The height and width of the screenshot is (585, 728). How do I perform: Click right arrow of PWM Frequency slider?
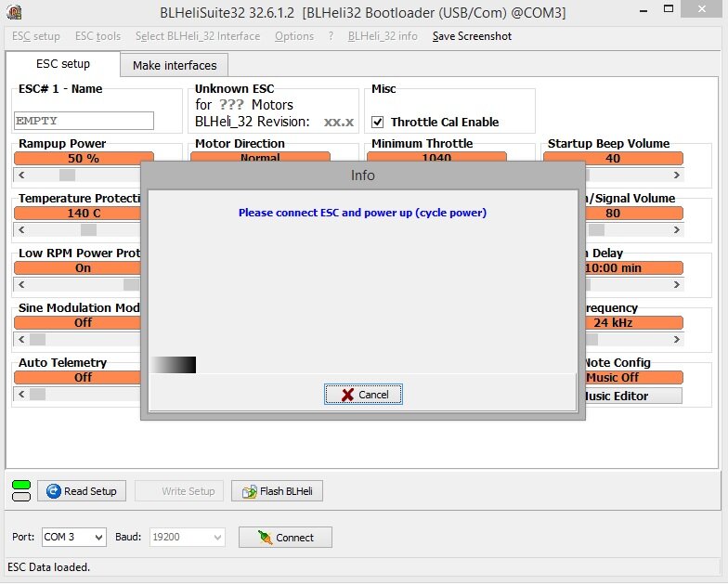676,340
